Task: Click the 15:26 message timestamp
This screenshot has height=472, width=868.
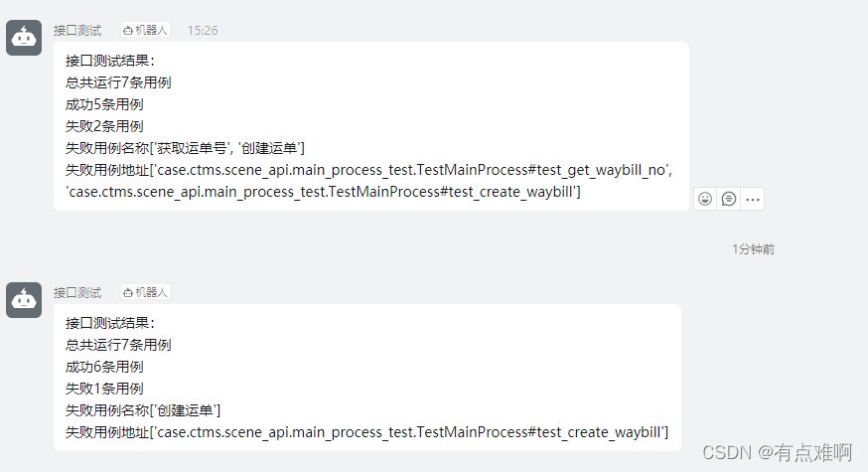Action: click(x=203, y=31)
